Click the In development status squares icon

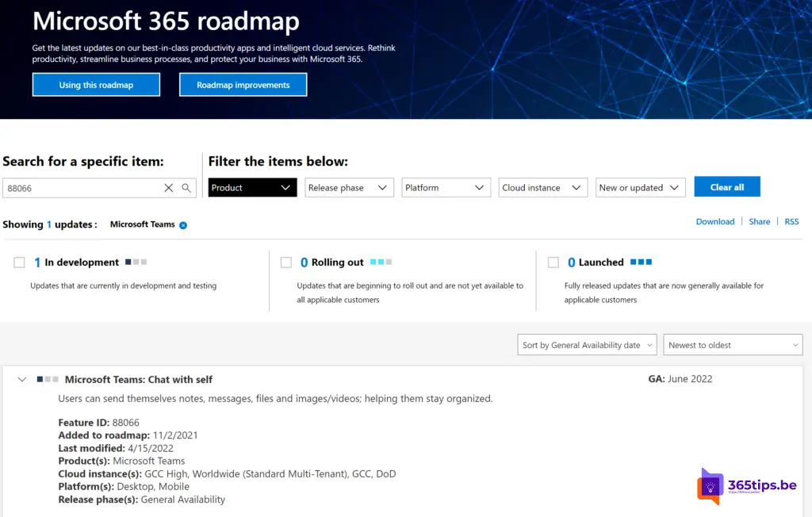(136, 262)
